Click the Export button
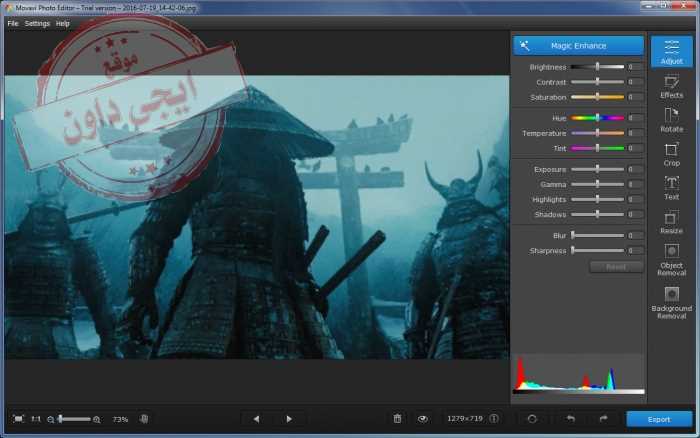 click(x=659, y=419)
